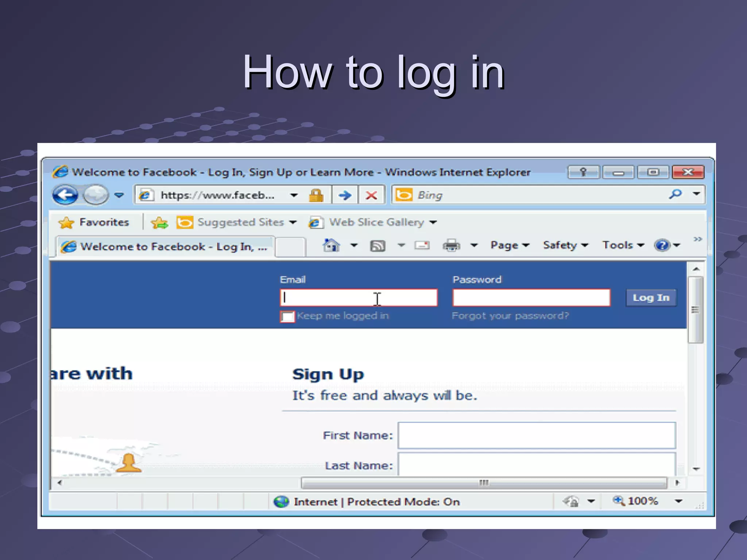Open the Suggested Sites link
Image resolution: width=747 pixels, height=560 pixels.
tap(236, 222)
